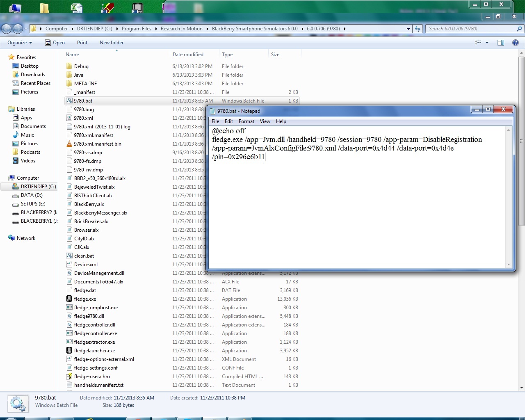Open the address bar history dropdown
Screen dimensions: 525x420
coord(408,29)
